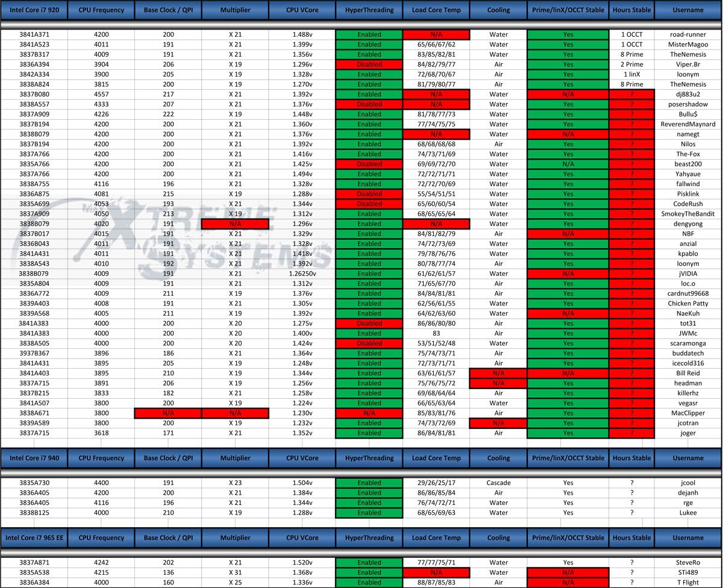Click the 'Intel Core i7 965 EE' section header

click(x=34, y=537)
